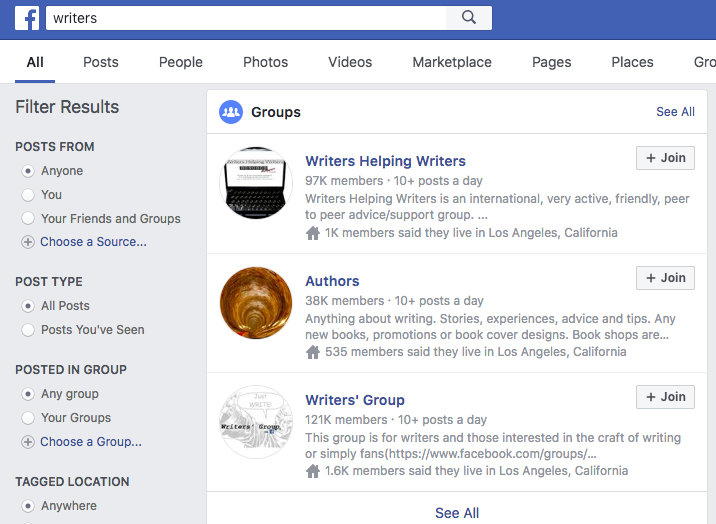
Task: Click the search field containing writers
Action: point(246,18)
